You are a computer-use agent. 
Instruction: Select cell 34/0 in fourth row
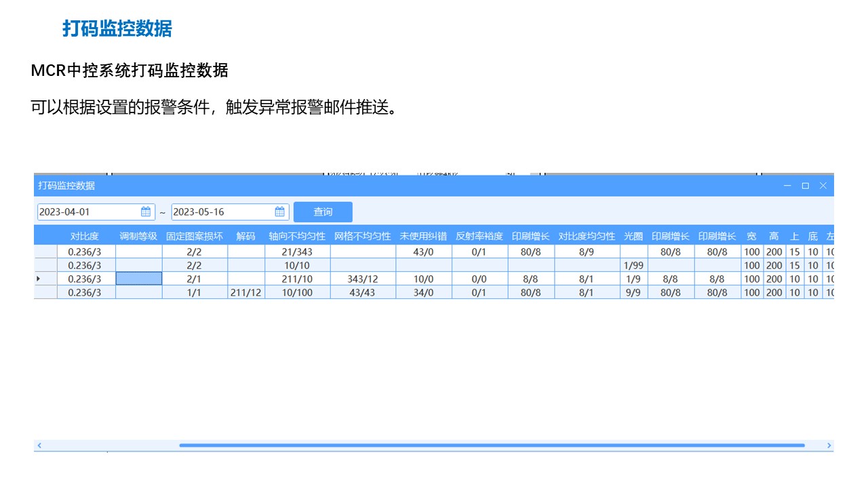click(x=423, y=292)
